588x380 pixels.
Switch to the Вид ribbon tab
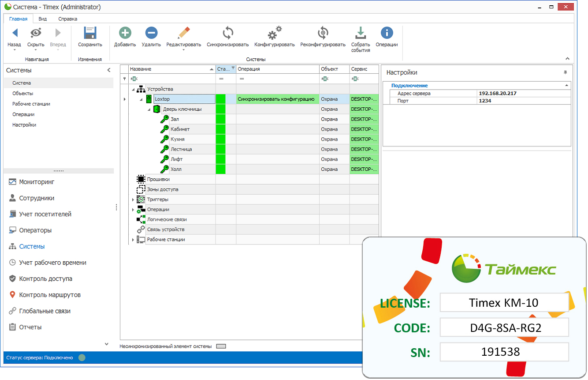(x=43, y=19)
